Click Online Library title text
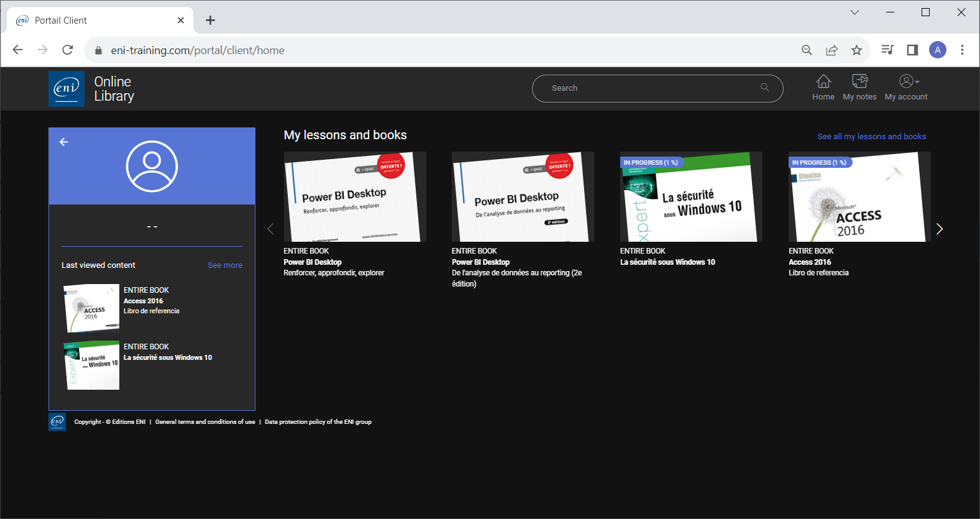Viewport: 980px width, 519px height. pos(114,89)
